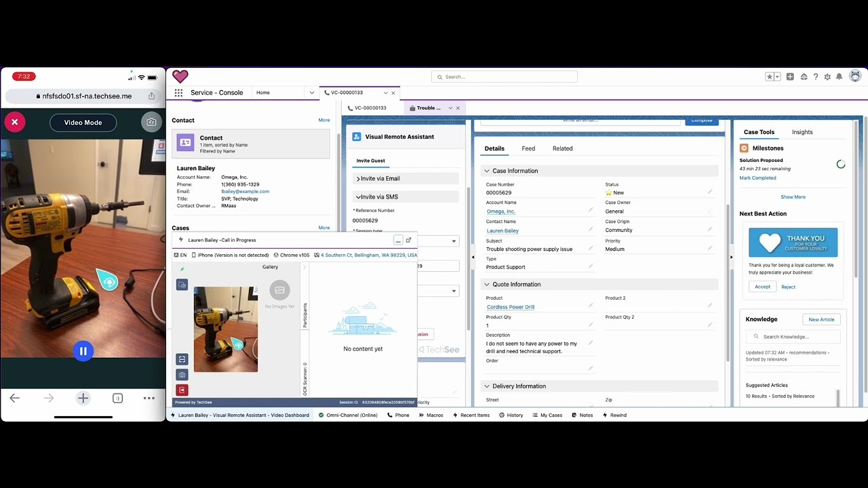Click the Favorites star icon
868x488 pixels.
click(x=770, y=77)
